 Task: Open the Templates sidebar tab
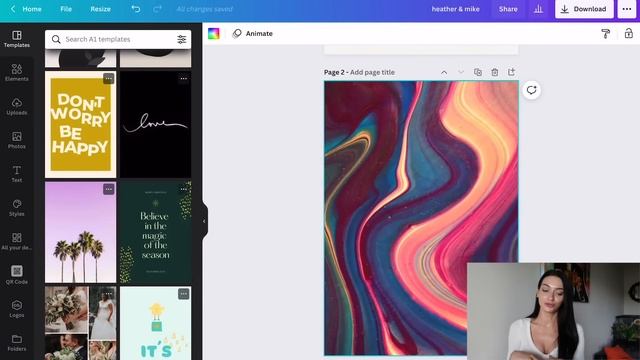(x=17, y=39)
